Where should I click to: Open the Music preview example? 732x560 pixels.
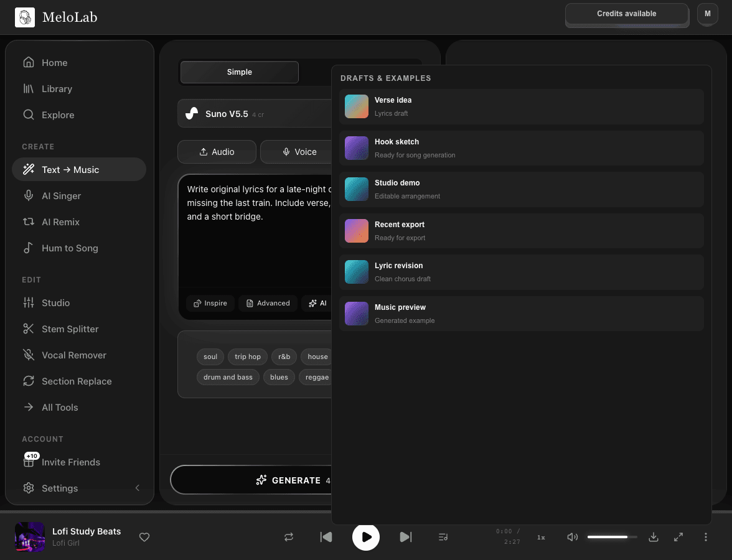[x=522, y=314]
